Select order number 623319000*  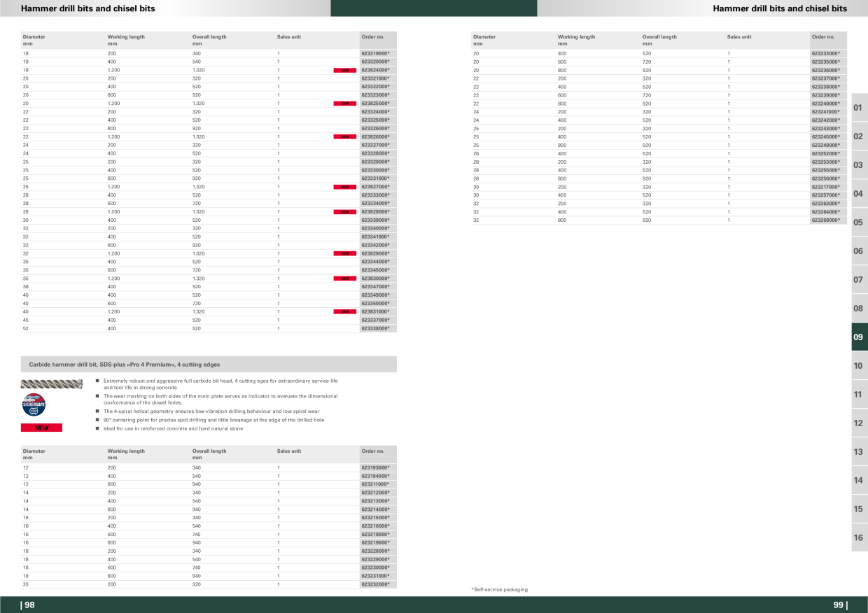click(375, 53)
